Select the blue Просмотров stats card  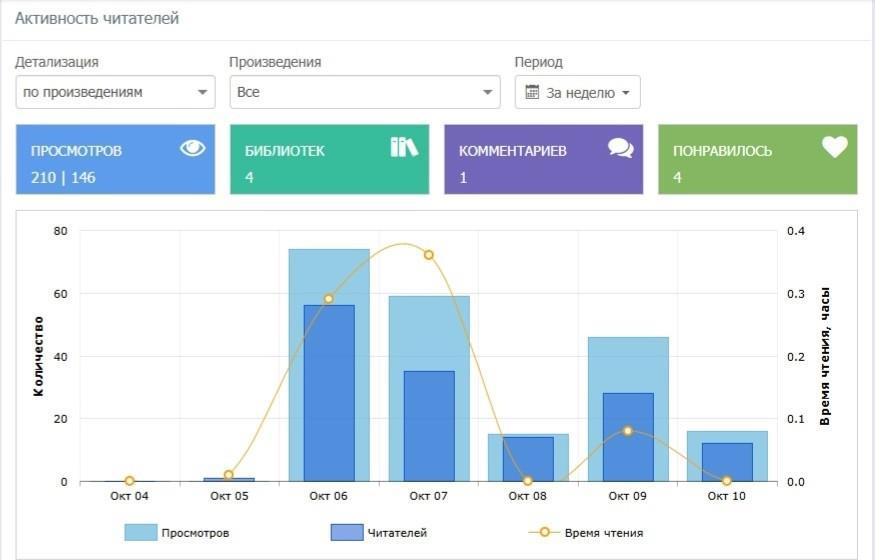(x=115, y=160)
